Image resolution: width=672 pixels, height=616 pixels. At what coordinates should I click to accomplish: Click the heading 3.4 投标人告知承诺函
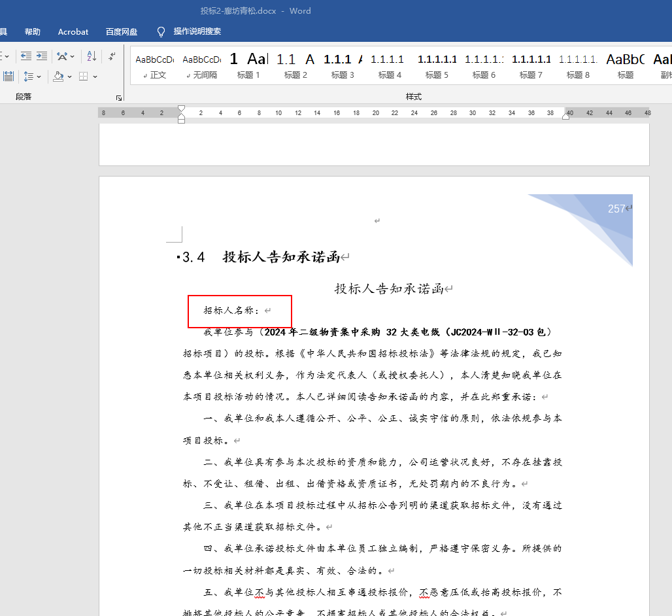pyautogui.click(x=261, y=257)
